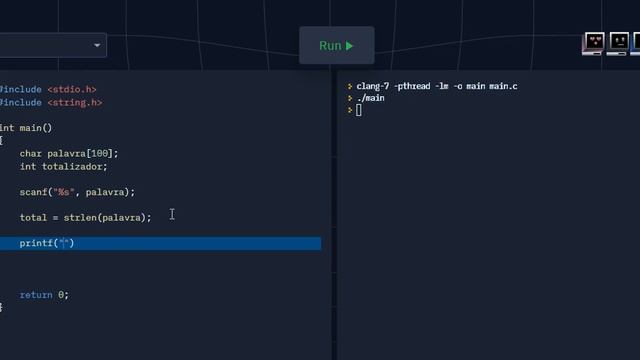Click the clang-7 compile command in console
This screenshot has height=360, width=640.
pos(436,86)
